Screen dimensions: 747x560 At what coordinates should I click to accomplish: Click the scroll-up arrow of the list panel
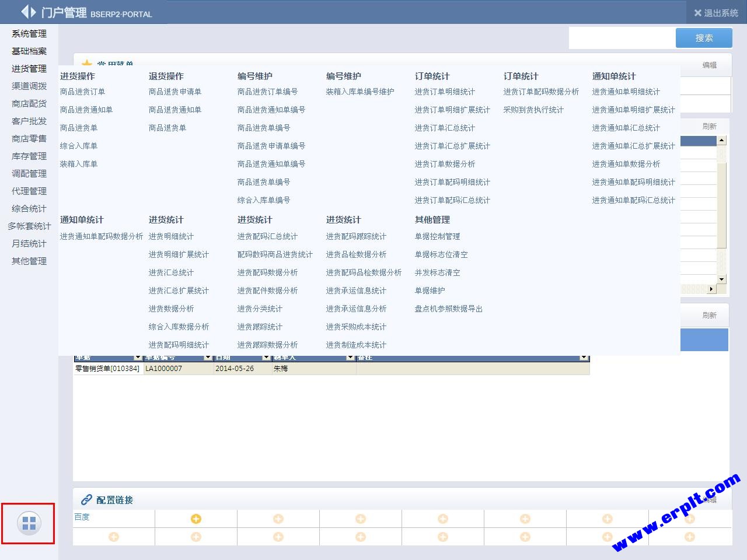(722, 140)
